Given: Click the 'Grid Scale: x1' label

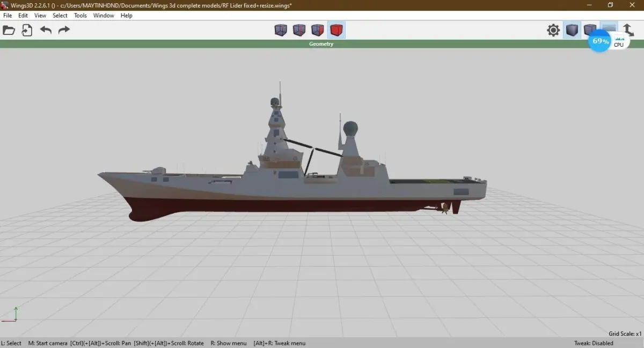Looking at the screenshot, I should click(x=625, y=334).
